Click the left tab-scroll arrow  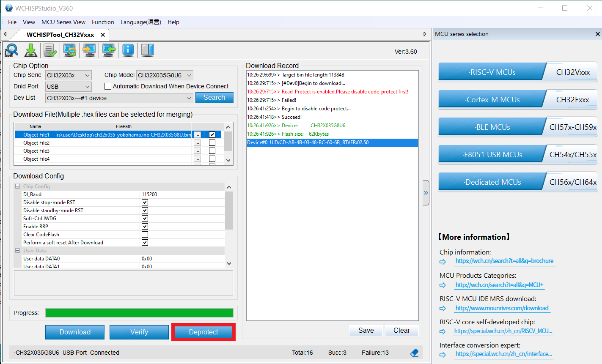5,34
